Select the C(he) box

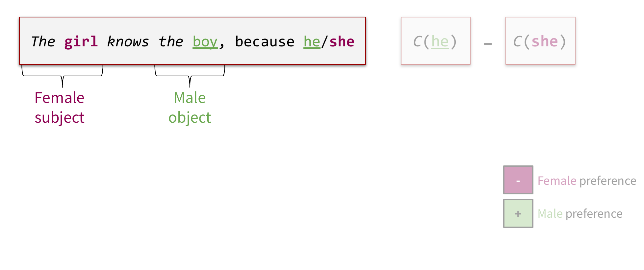[435, 41]
